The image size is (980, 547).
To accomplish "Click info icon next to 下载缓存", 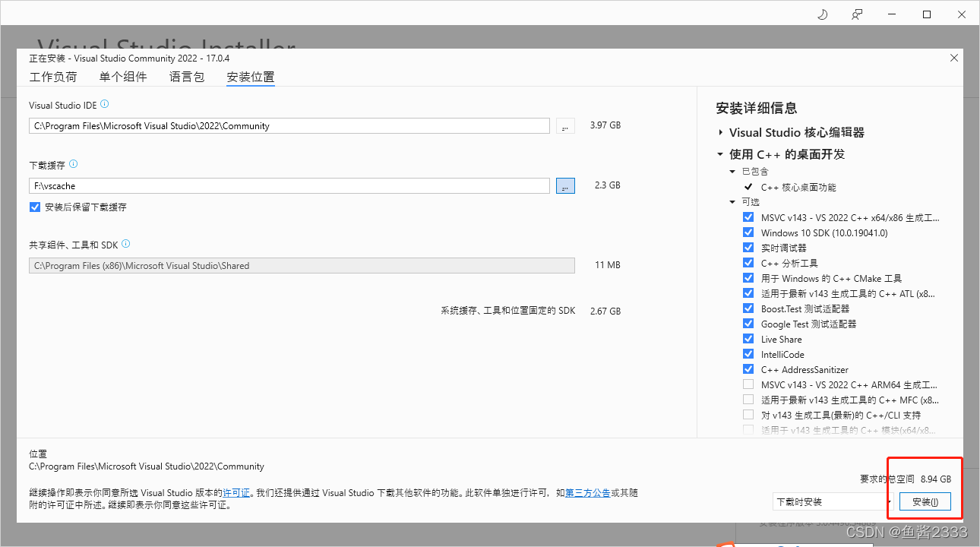I will click(x=73, y=164).
